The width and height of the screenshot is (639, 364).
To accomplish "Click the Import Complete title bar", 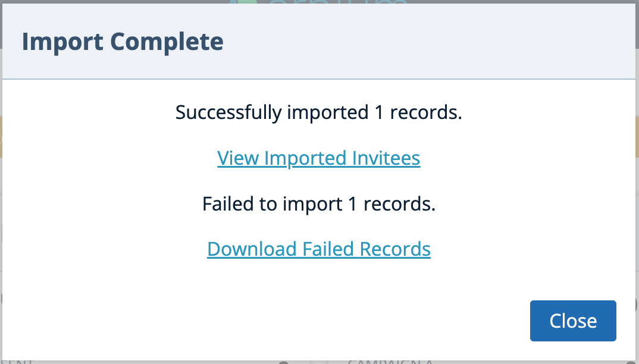I will (x=123, y=42).
